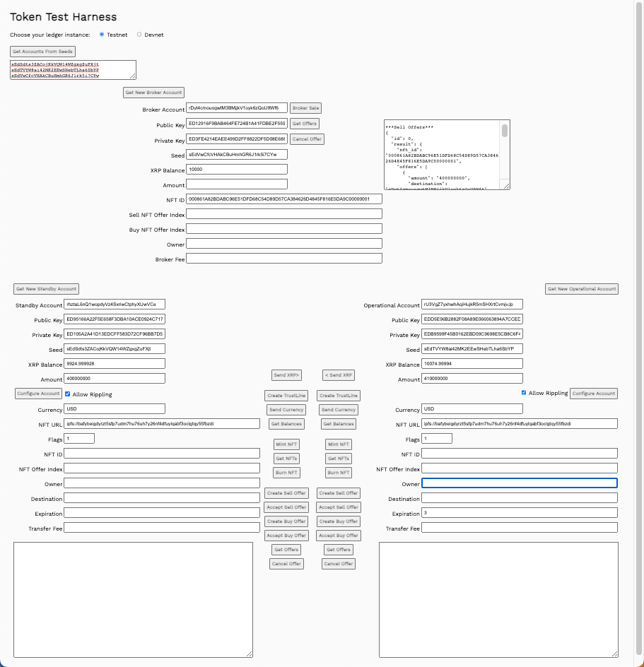
Task: Focus the Broker Fee input field
Action: point(283,259)
